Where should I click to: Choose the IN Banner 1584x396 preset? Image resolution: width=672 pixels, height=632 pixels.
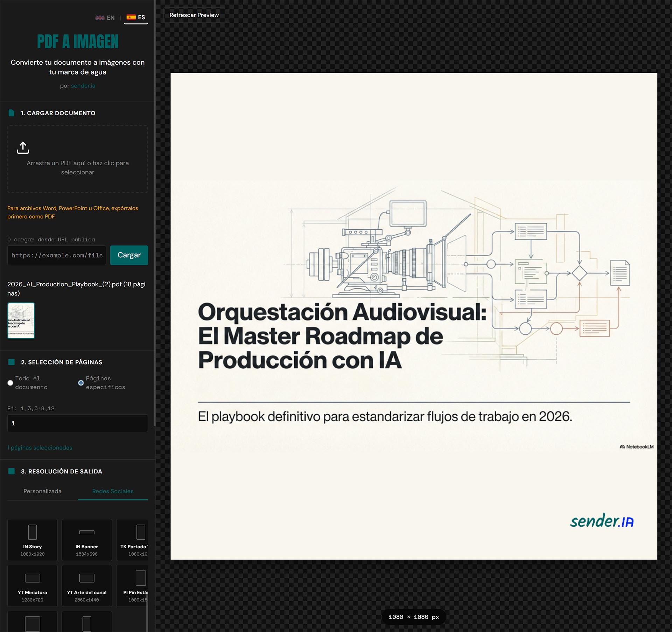87,540
